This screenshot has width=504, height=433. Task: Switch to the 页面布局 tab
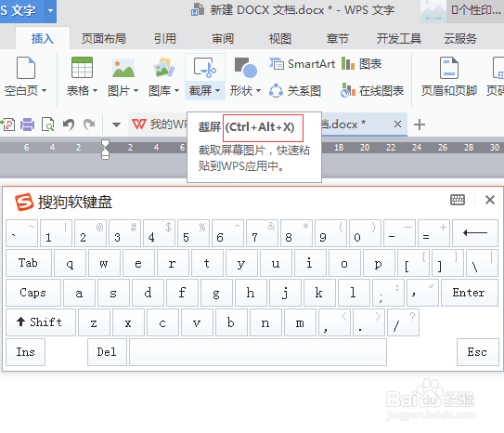[x=104, y=39]
